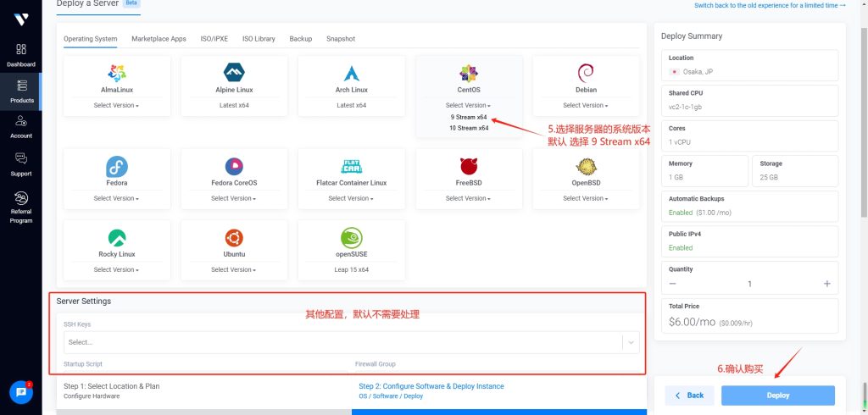
Task: Click the blue Deploy button
Action: (x=778, y=396)
